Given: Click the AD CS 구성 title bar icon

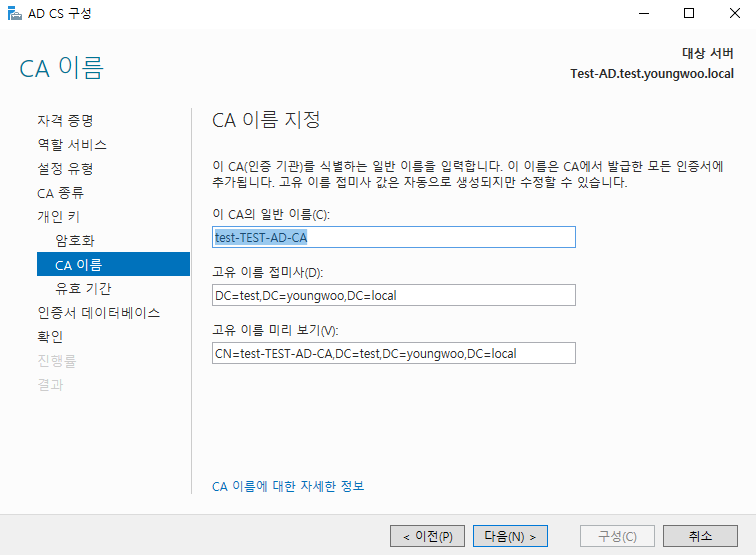Looking at the screenshot, I should pos(14,14).
